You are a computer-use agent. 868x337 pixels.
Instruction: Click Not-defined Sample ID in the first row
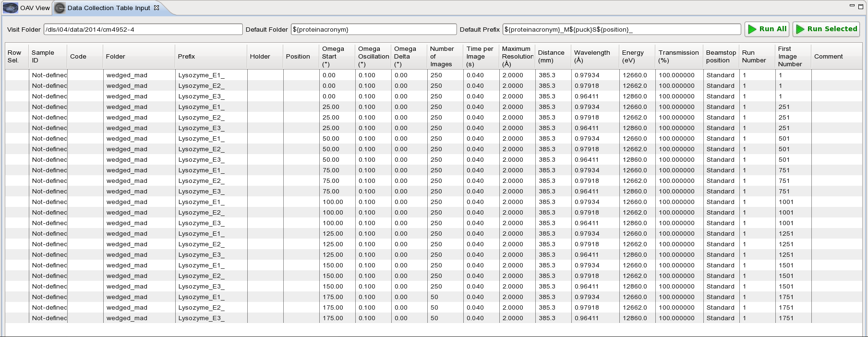[49, 75]
